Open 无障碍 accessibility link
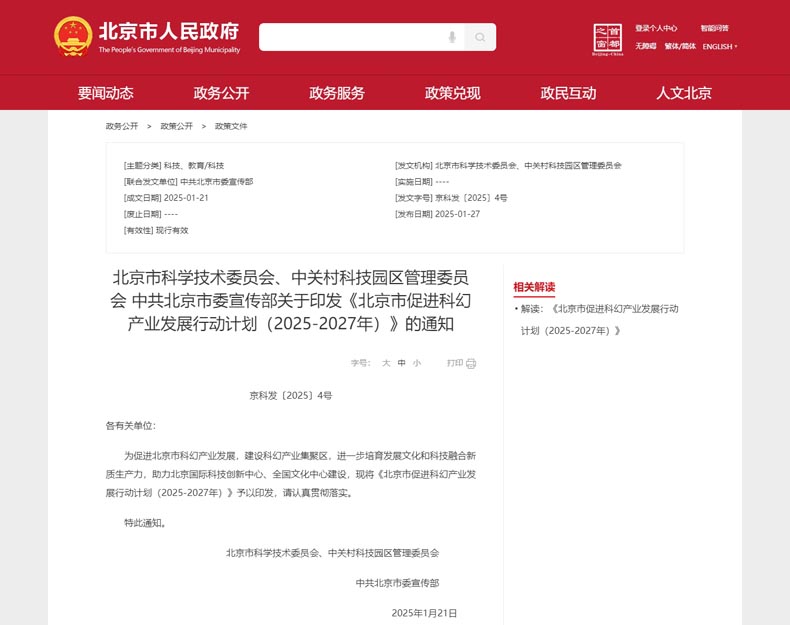Image resolution: width=790 pixels, height=625 pixels. [x=645, y=46]
